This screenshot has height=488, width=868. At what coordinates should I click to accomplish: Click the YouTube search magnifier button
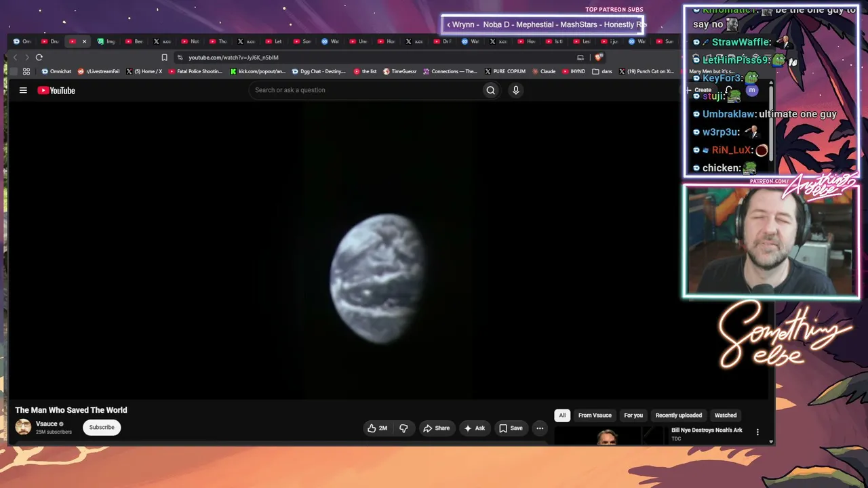pyautogui.click(x=491, y=90)
